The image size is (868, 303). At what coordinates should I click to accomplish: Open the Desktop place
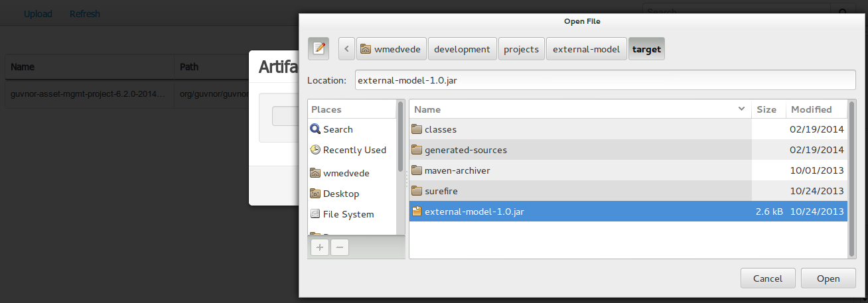pyautogui.click(x=340, y=194)
